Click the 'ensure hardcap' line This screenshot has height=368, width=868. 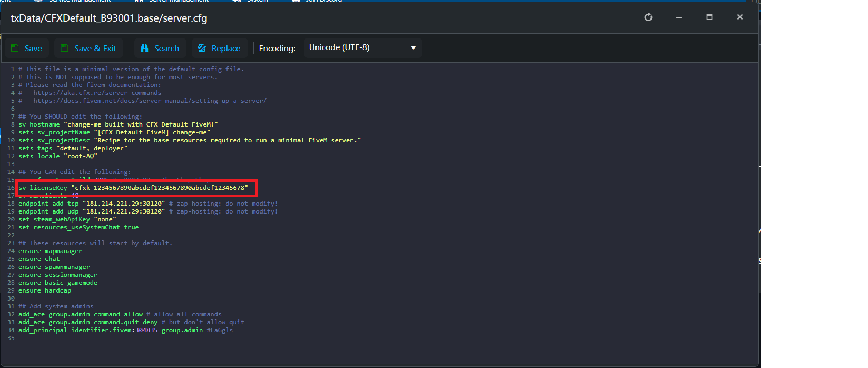(x=45, y=290)
